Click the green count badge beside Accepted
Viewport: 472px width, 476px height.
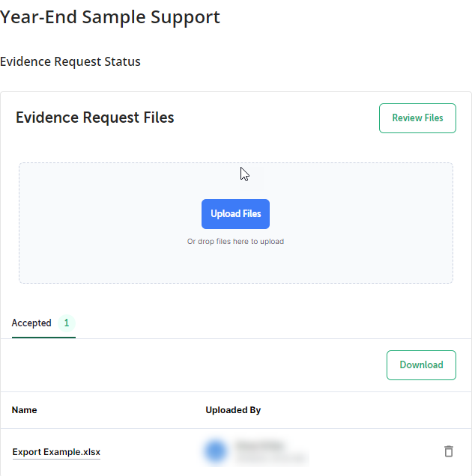(x=67, y=323)
